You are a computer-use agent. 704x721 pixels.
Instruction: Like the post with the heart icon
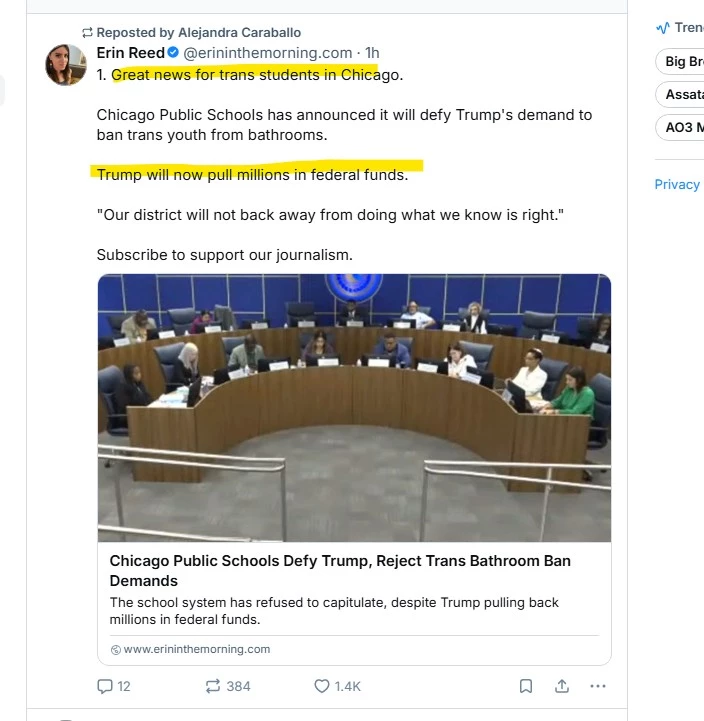[322, 686]
